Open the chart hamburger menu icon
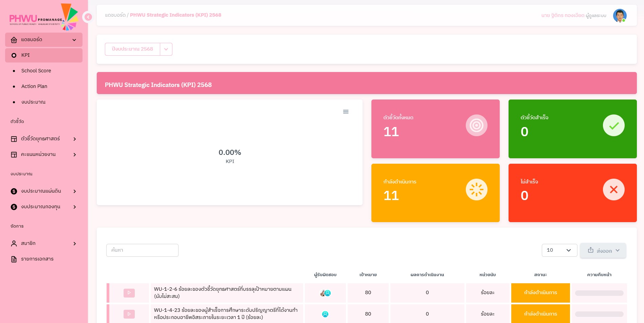This screenshot has height=323, width=644. tap(346, 112)
